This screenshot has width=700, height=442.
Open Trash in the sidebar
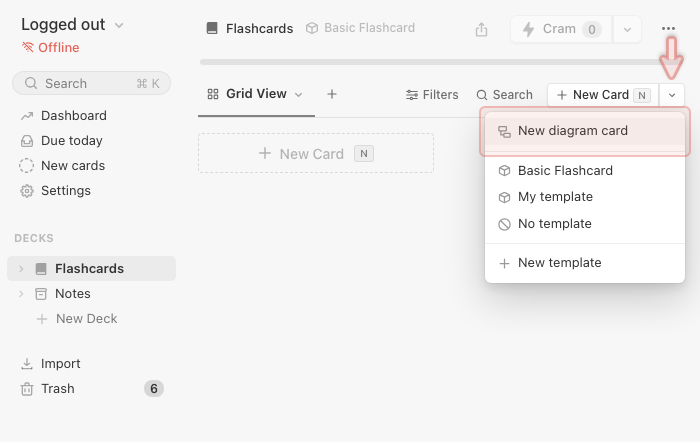pyautogui.click(x=58, y=389)
